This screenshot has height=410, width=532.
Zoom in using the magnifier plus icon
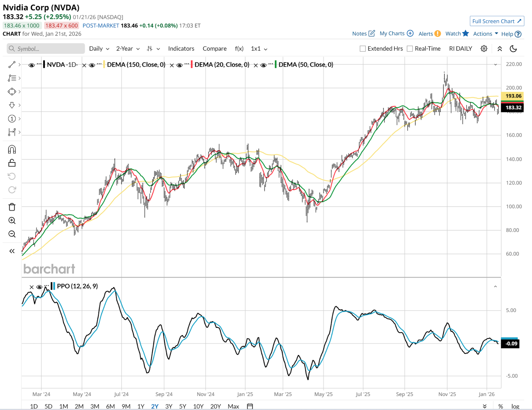tap(12, 220)
